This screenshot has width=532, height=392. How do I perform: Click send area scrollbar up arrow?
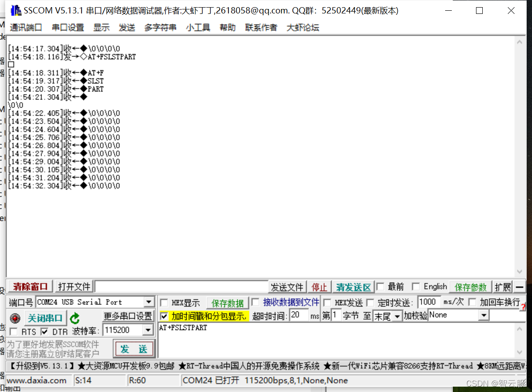point(519,329)
